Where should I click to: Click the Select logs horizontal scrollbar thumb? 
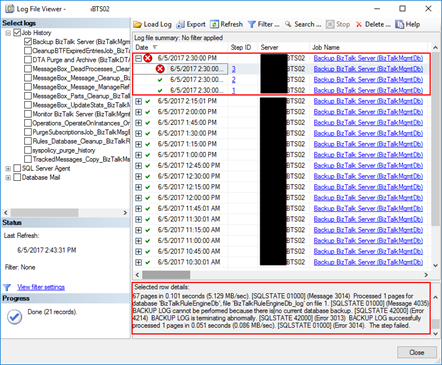tap(45, 213)
